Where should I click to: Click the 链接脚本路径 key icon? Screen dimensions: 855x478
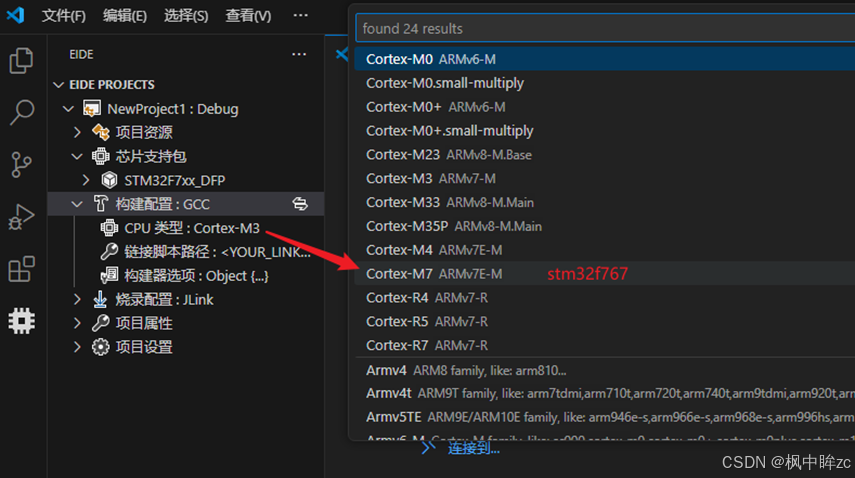pyautogui.click(x=109, y=251)
